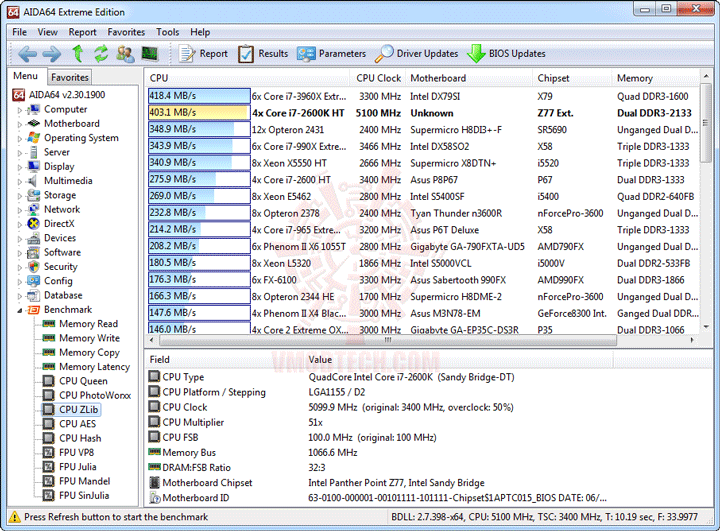Select Security in the tree

click(x=61, y=266)
